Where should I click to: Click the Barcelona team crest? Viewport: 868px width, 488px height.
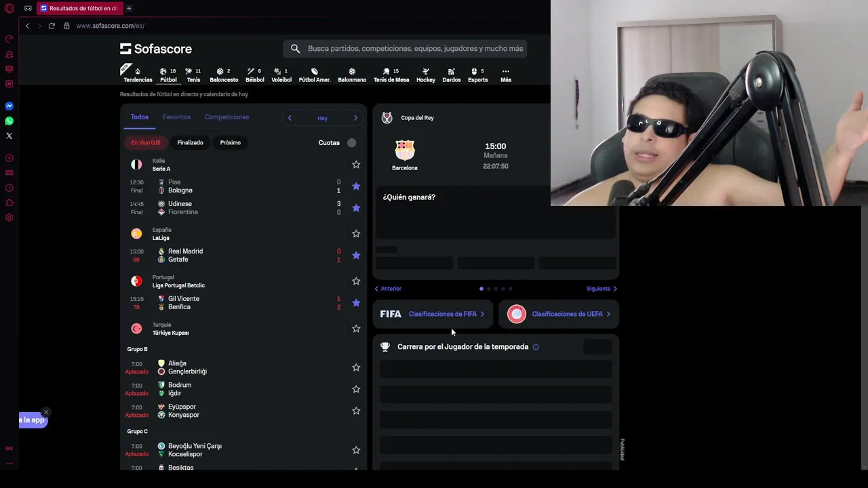click(x=405, y=150)
